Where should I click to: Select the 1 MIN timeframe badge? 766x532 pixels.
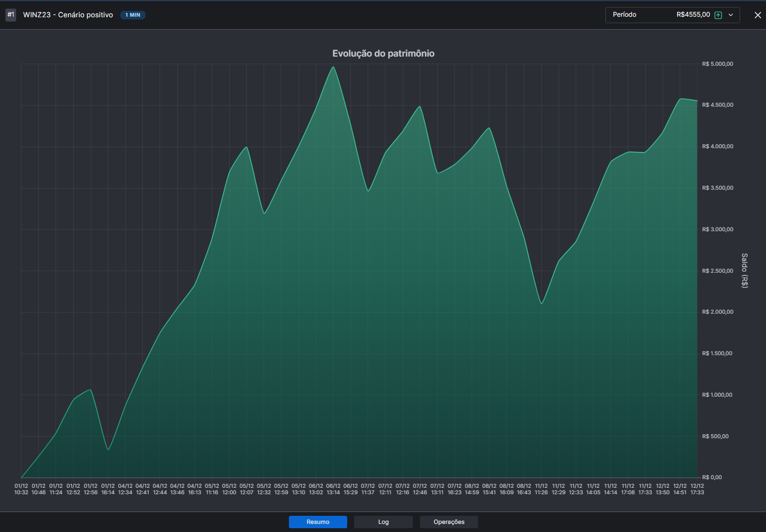click(x=133, y=15)
